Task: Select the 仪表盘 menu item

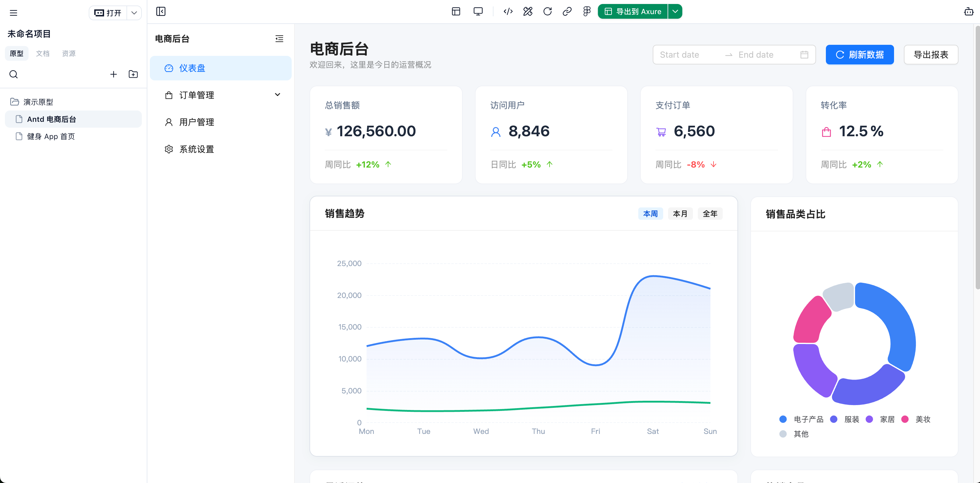Action: pyautogui.click(x=221, y=68)
